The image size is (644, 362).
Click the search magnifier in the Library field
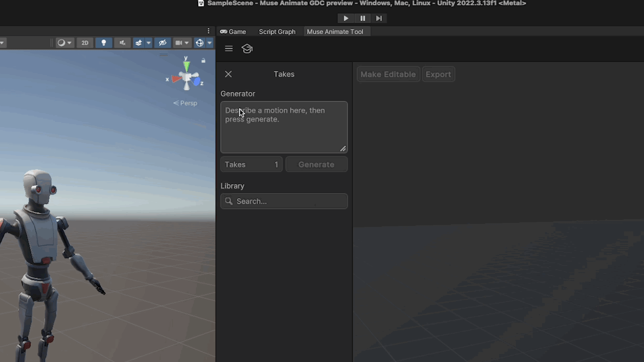click(228, 201)
